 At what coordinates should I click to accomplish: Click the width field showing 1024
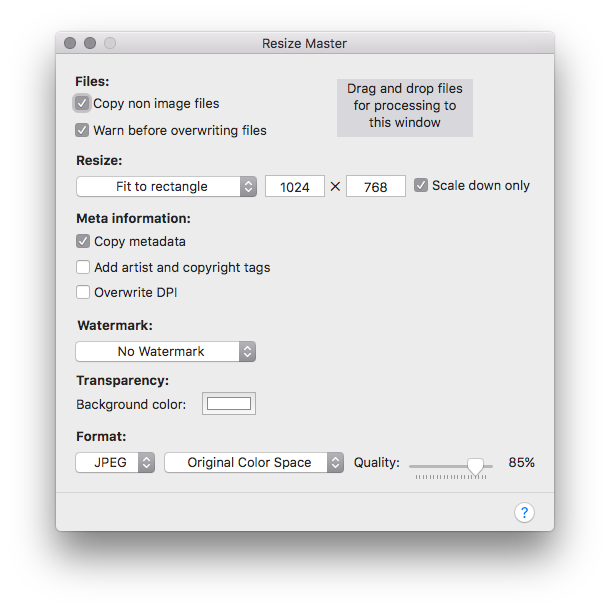tap(295, 186)
